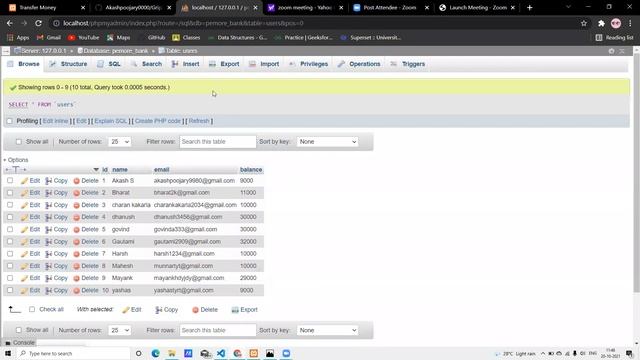Open the phpMyAdmin page settings gear icon
640x360 pixels.
point(611,51)
